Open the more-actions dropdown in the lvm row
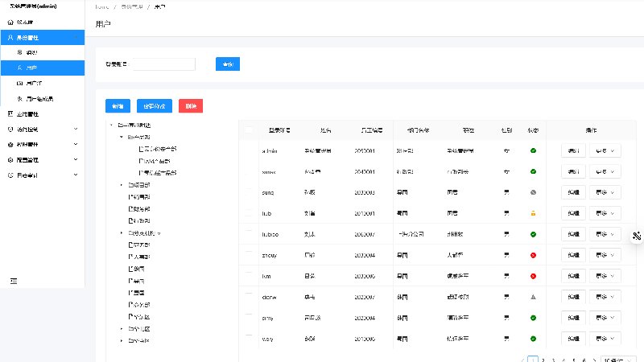The height and width of the screenshot is (362, 644). [x=605, y=276]
